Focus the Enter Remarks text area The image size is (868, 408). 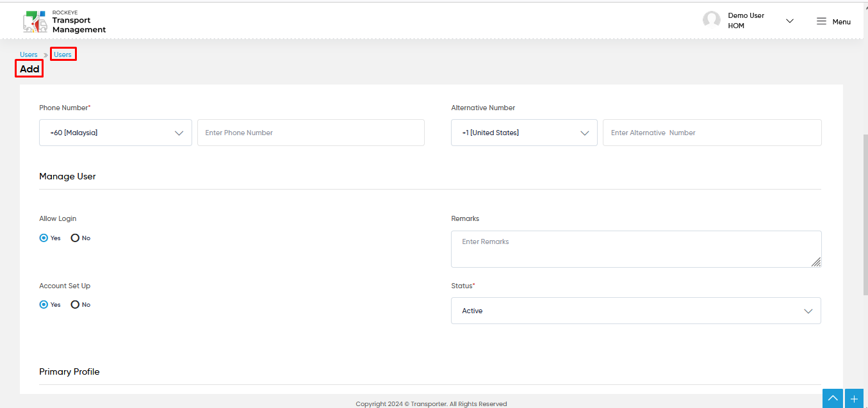tap(636, 249)
